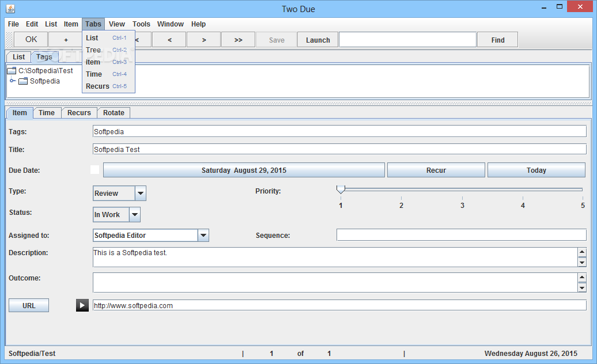Click the Find button
The image size is (597, 364).
498,40
